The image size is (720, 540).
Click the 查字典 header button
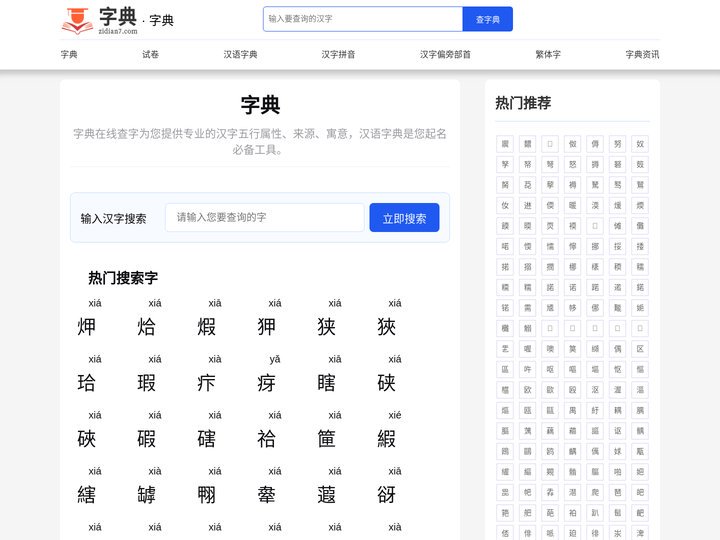point(488,19)
